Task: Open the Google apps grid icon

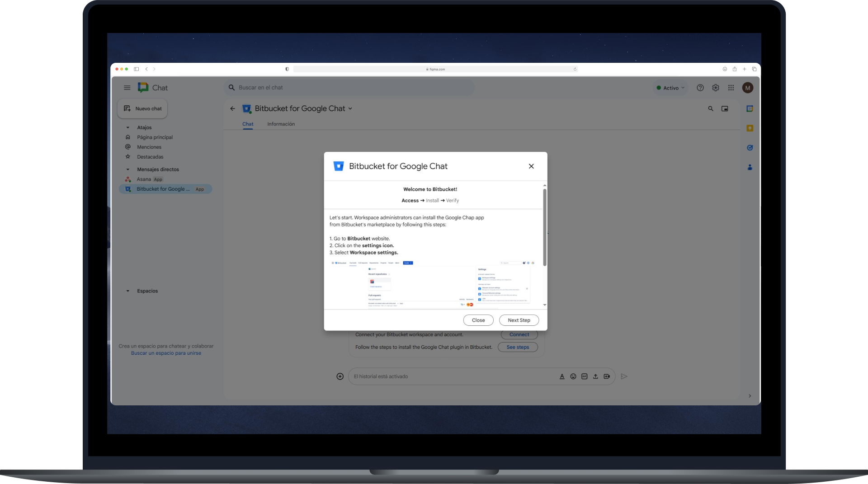Action: 731,88
